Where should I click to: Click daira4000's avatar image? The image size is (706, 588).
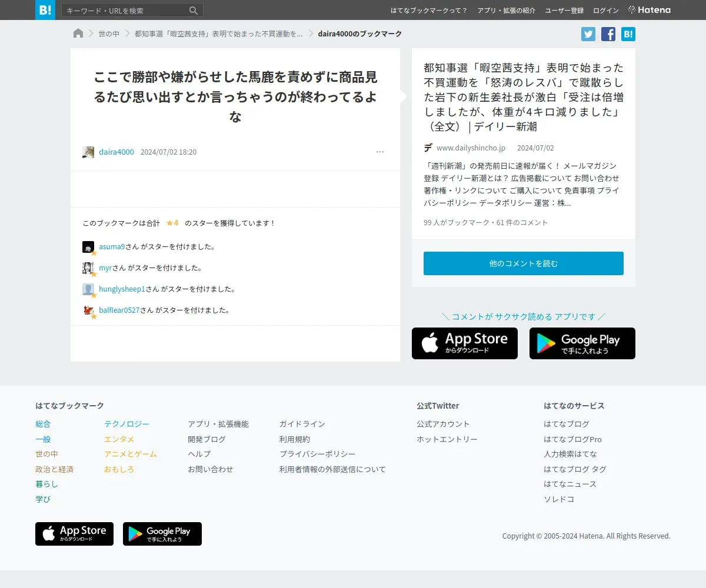[88, 152]
